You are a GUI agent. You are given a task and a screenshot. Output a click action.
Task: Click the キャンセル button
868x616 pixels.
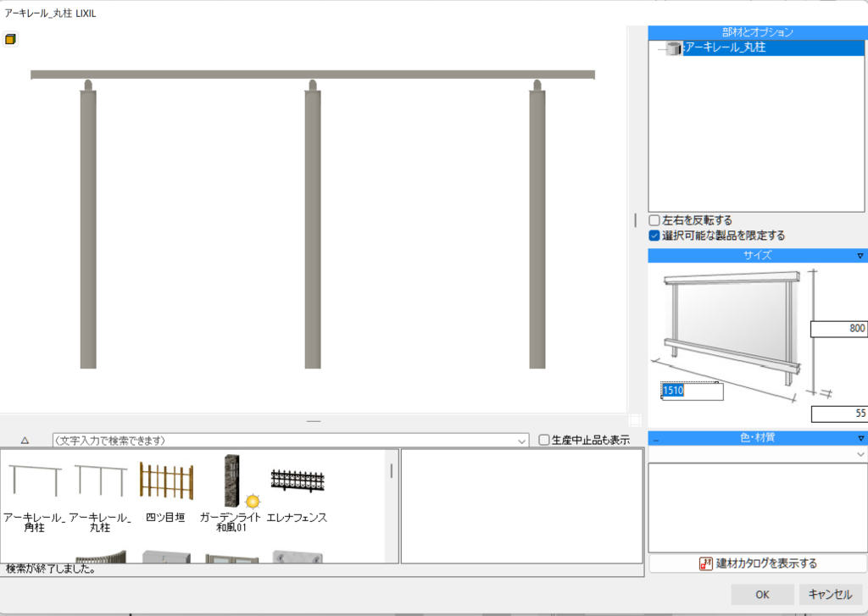[830, 594]
